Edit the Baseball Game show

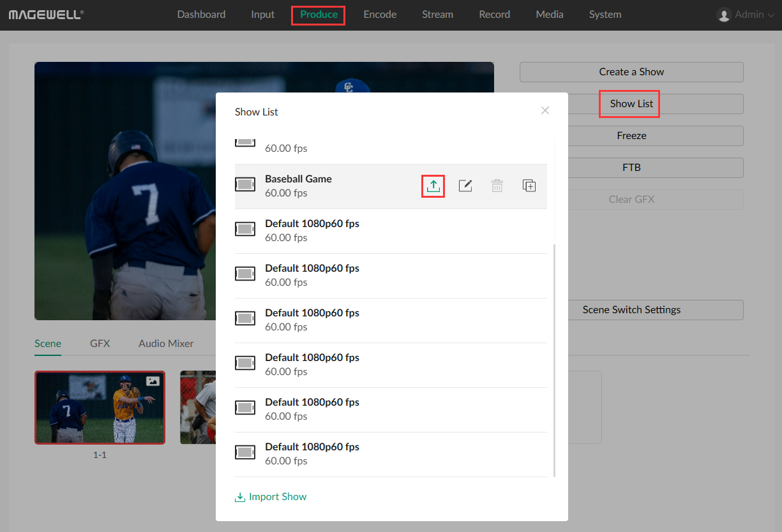(465, 186)
